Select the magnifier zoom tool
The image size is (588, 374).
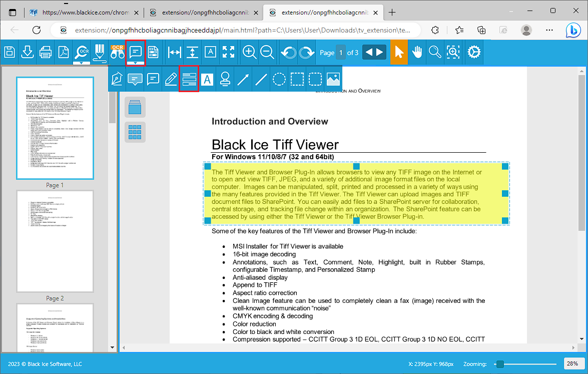pyautogui.click(x=435, y=52)
